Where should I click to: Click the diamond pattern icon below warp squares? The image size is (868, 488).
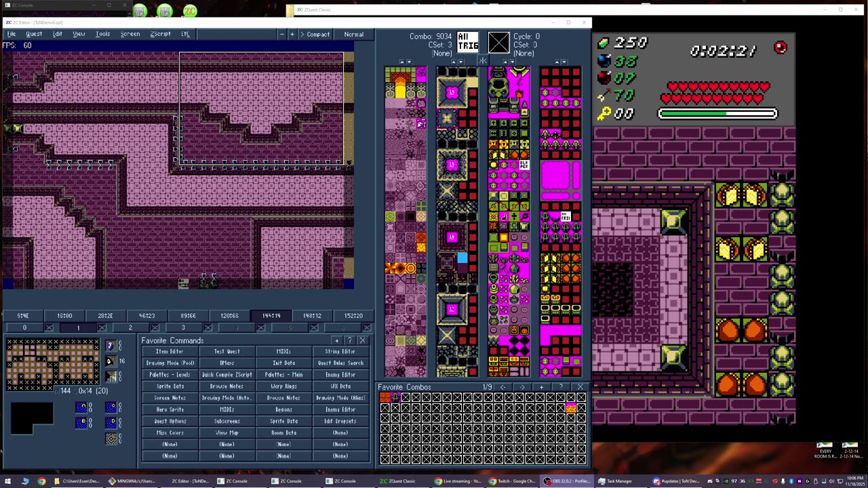(111, 439)
